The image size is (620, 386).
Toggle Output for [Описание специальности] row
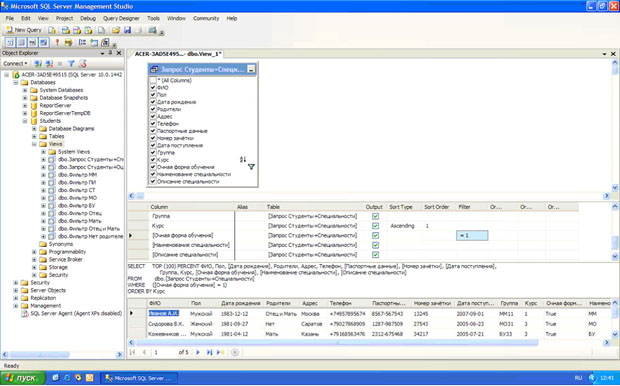point(375,255)
